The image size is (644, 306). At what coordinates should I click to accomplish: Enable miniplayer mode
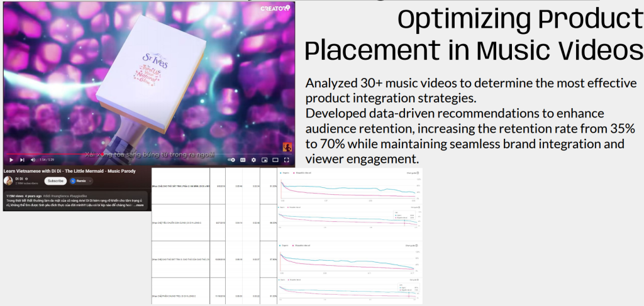point(265,160)
